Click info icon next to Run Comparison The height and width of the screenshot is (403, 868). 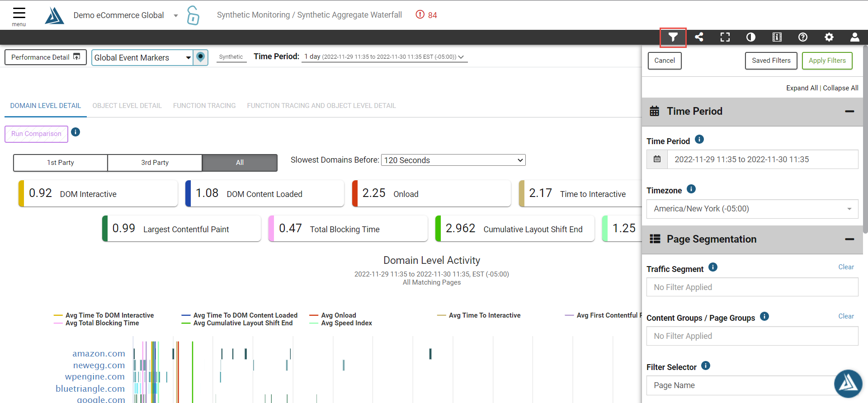pyautogui.click(x=75, y=132)
